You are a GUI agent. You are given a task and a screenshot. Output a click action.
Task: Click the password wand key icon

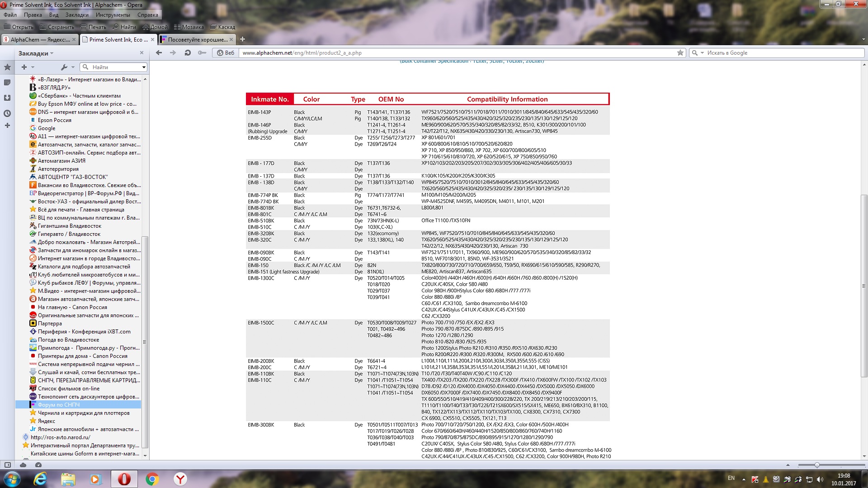coord(202,53)
